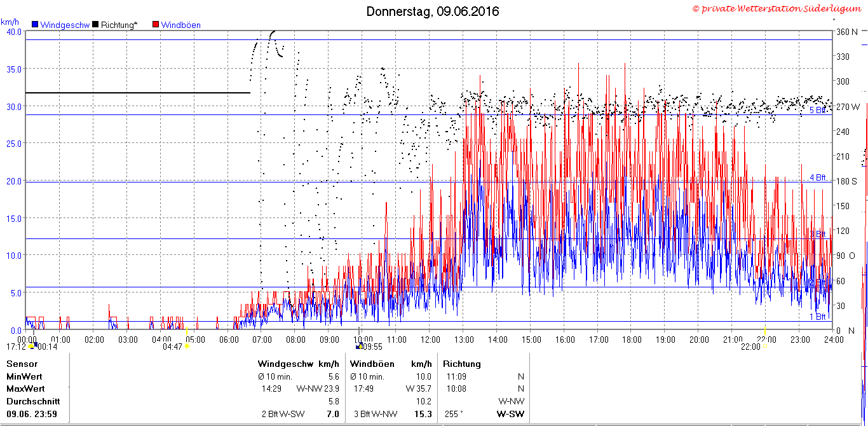Click the MaxWert value 23.9 cell
The image size is (868, 426).
pos(332,388)
